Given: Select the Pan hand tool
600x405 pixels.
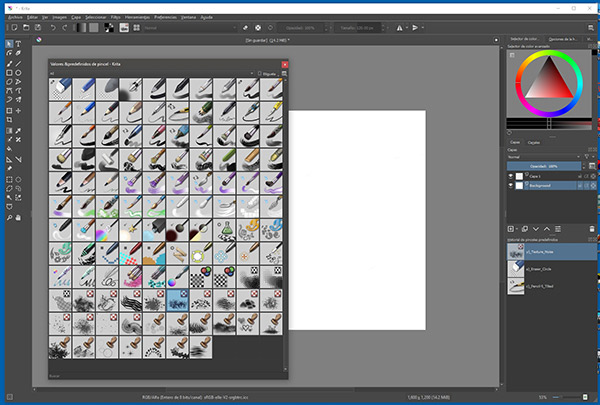Looking at the screenshot, I should pyautogui.click(x=18, y=217).
